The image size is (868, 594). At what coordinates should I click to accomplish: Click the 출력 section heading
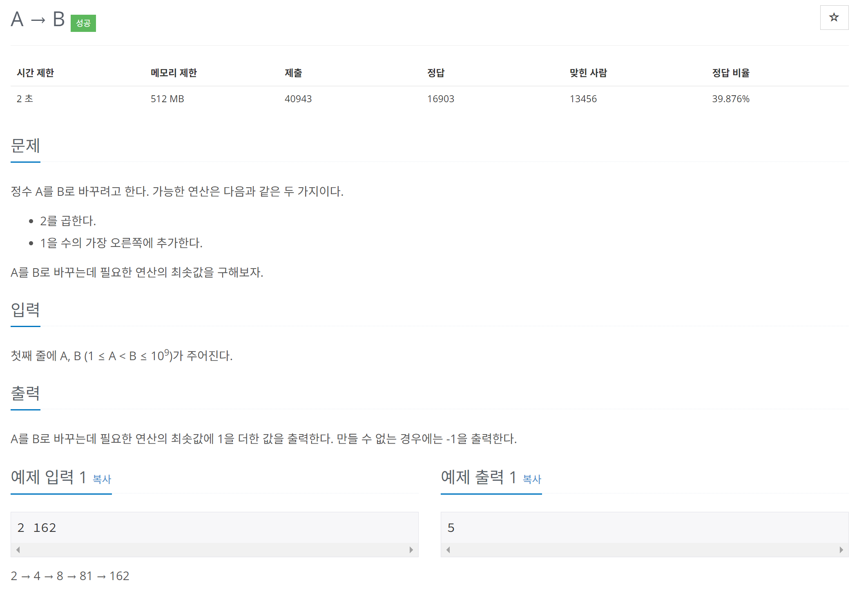[x=25, y=393]
